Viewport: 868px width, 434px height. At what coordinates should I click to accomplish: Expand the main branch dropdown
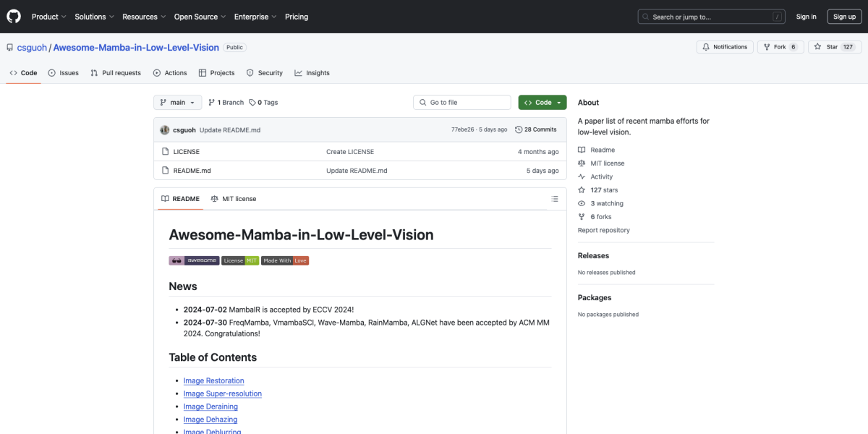[177, 103]
